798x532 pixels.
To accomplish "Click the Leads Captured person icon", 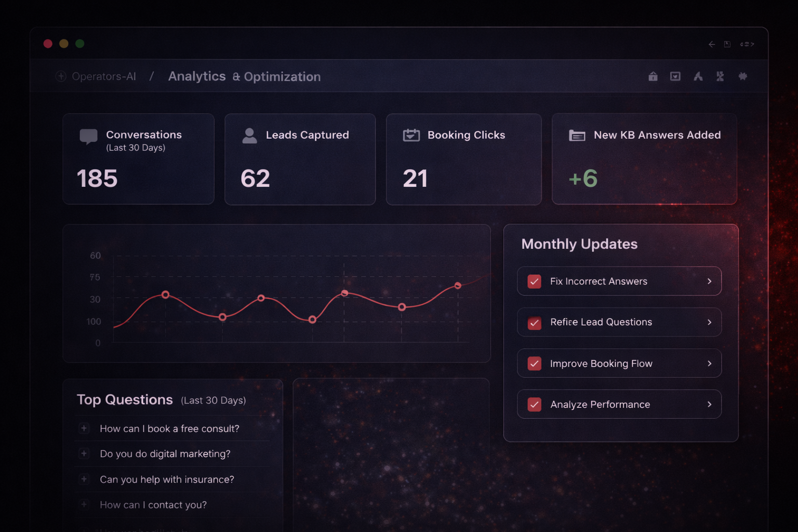I will [250, 136].
